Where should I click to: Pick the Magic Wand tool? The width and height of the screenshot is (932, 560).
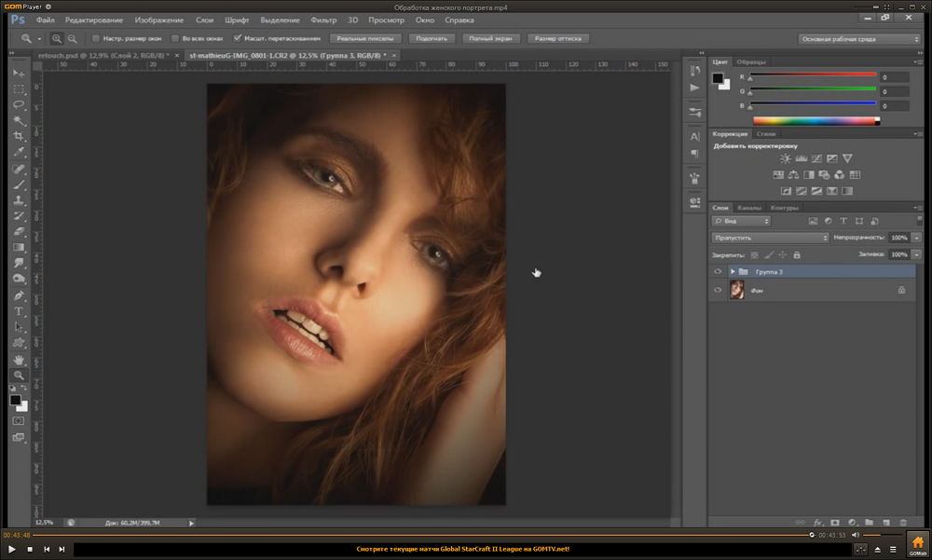(19, 120)
